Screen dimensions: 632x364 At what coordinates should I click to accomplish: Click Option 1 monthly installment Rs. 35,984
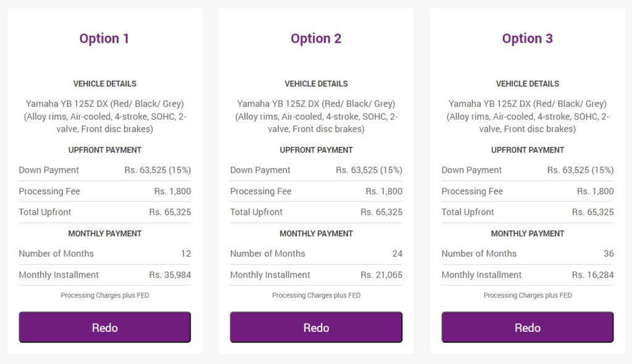[x=170, y=275]
